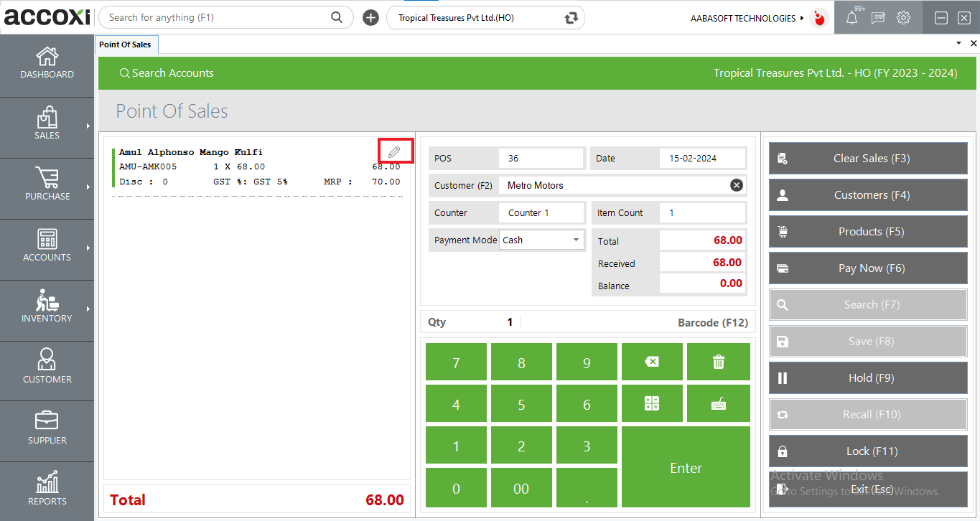The height and width of the screenshot is (521, 980).
Task: Open the settings gear icon
Action: 903,18
